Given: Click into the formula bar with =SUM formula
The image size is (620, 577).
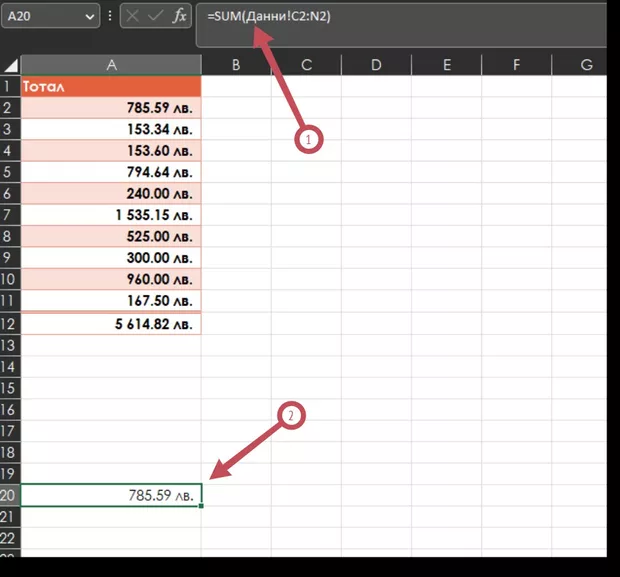Looking at the screenshot, I should tap(401, 25).
